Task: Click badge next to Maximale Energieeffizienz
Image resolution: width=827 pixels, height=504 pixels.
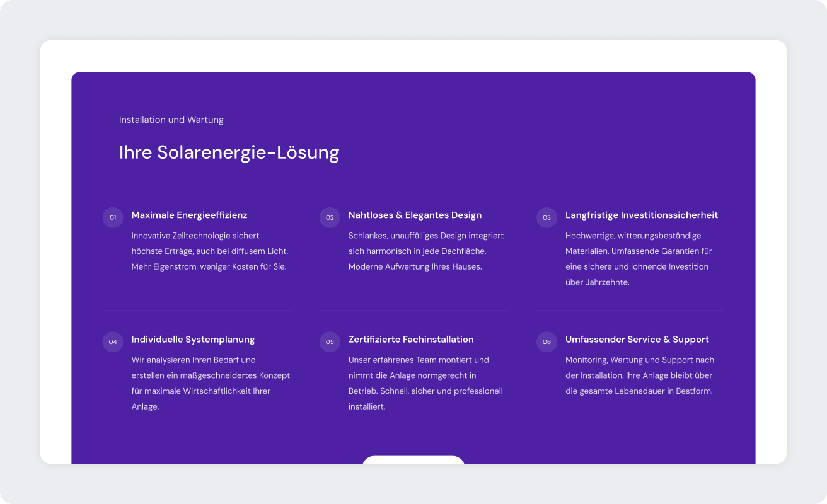Action: tap(113, 217)
